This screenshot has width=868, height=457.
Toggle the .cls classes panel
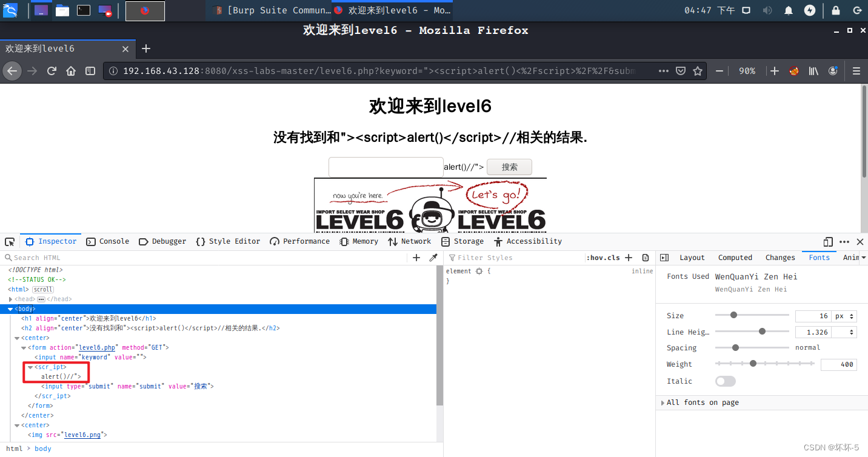pos(613,258)
